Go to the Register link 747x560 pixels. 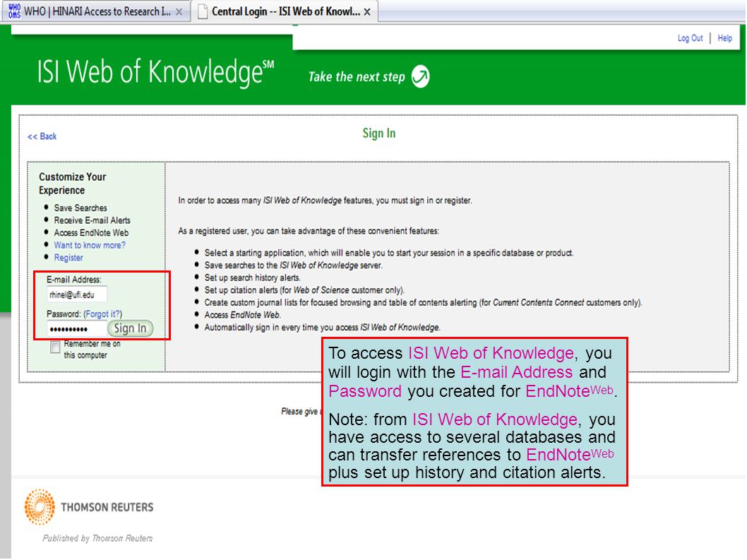(68, 257)
